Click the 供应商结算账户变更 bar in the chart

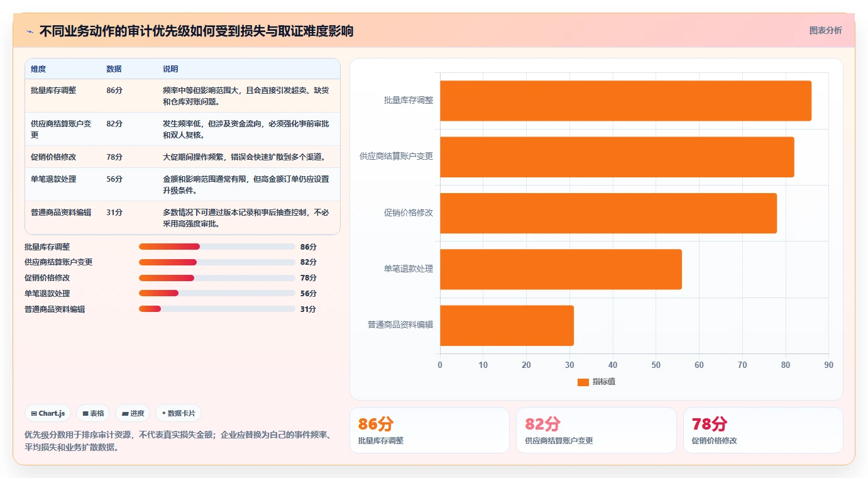click(x=617, y=157)
